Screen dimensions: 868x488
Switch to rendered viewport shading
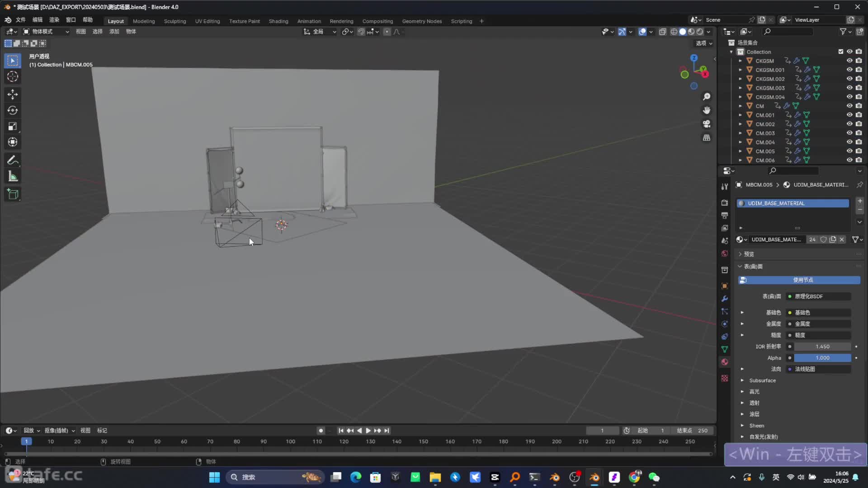pyautogui.click(x=700, y=32)
